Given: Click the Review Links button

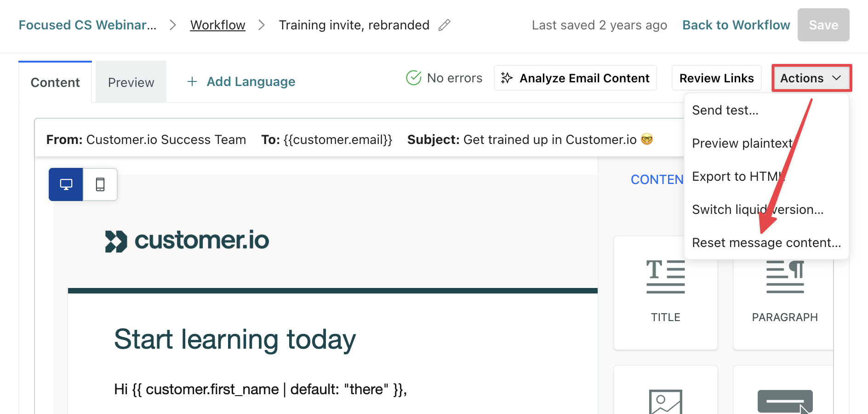Looking at the screenshot, I should point(716,78).
